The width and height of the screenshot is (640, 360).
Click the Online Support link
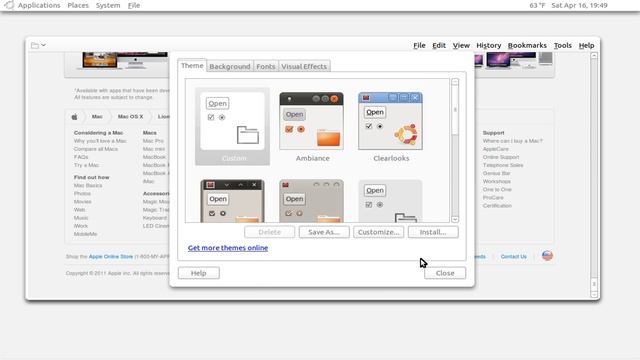click(x=501, y=157)
